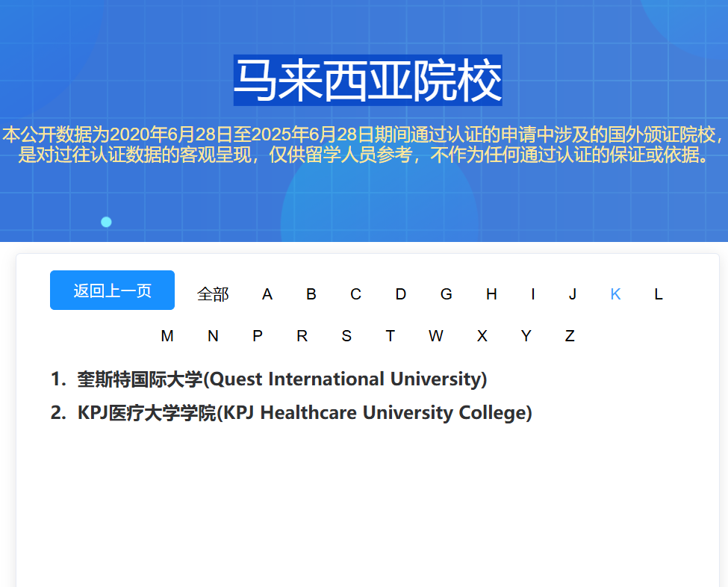The height and width of the screenshot is (587, 728).
Task: Open KPJ Healthcare University College entry
Action: pyautogui.click(x=304, y=413)
